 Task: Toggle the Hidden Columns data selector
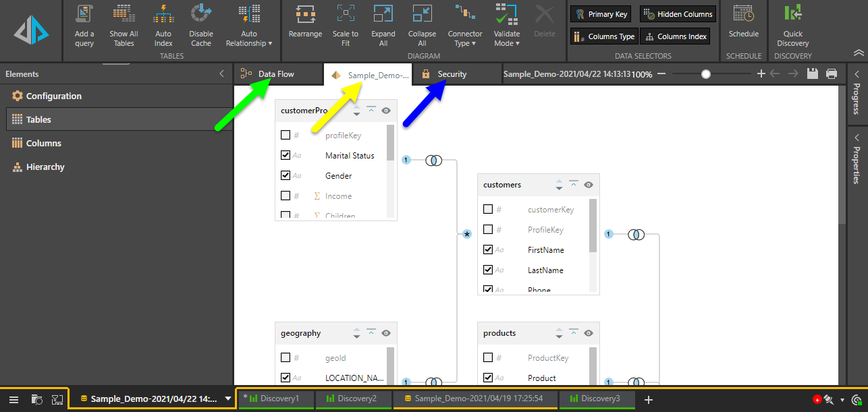pos(678,14)
